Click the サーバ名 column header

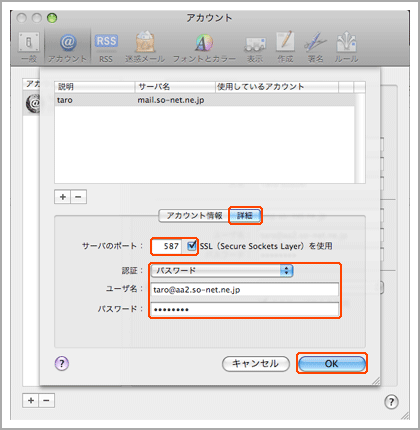click(175, 87)
